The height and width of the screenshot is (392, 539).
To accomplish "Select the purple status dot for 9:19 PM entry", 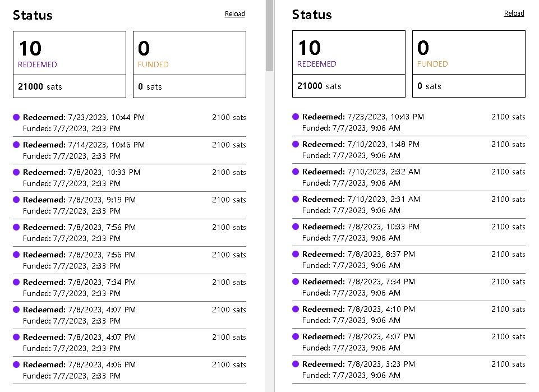I will 16,200.
